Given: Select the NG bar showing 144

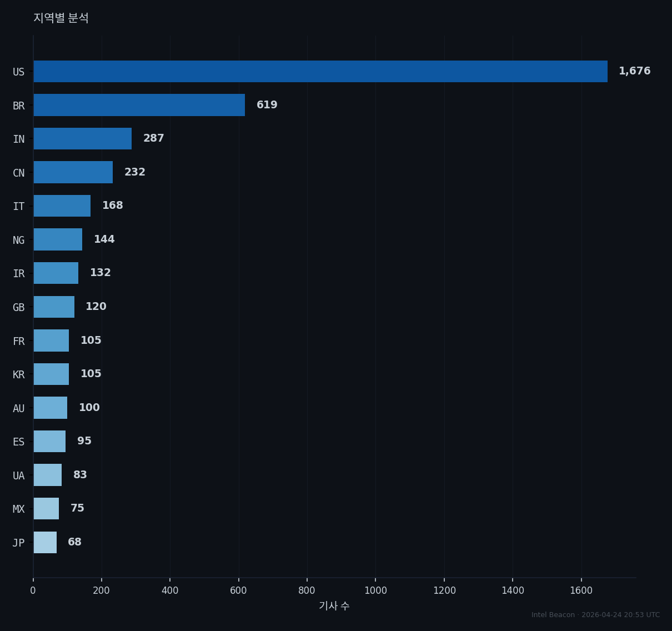Looking at the screenshot, I should point(58,239).
